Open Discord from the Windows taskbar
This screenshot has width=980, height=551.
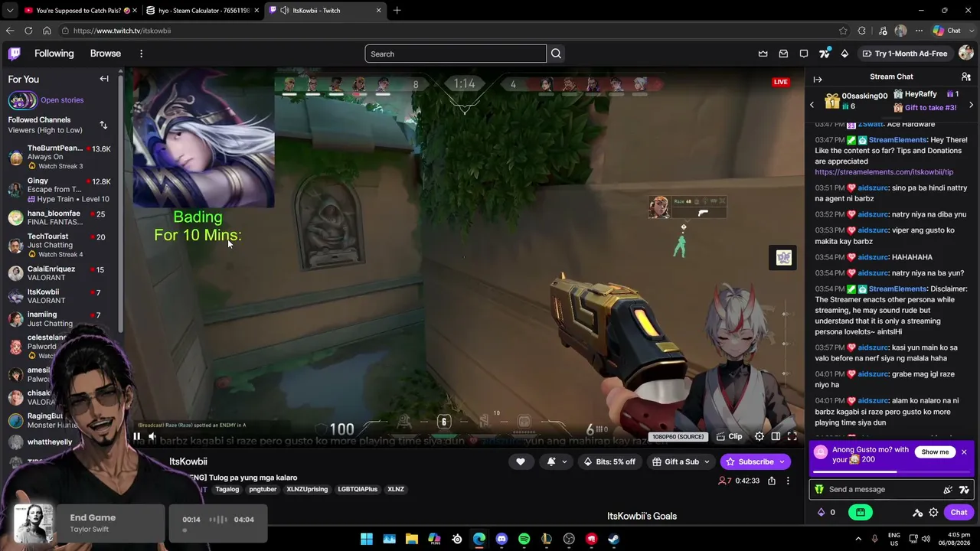coord(501,539)
